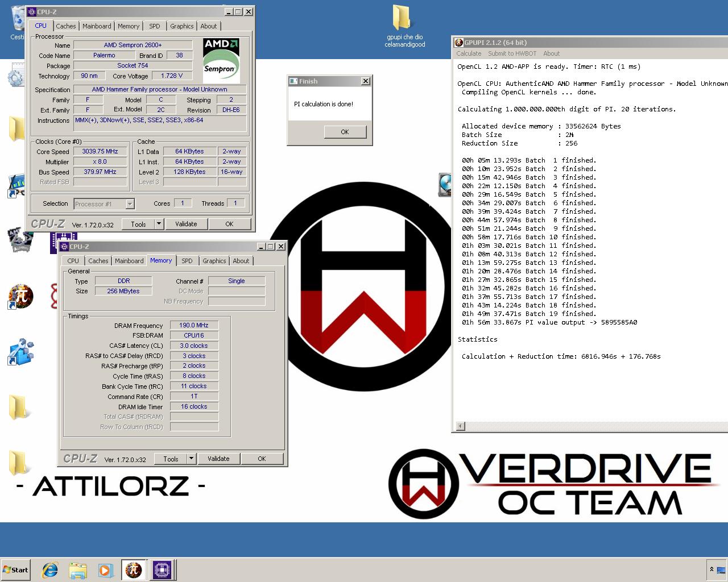Close the Finish dialog with its X button
728x582 pixels.
366,81
